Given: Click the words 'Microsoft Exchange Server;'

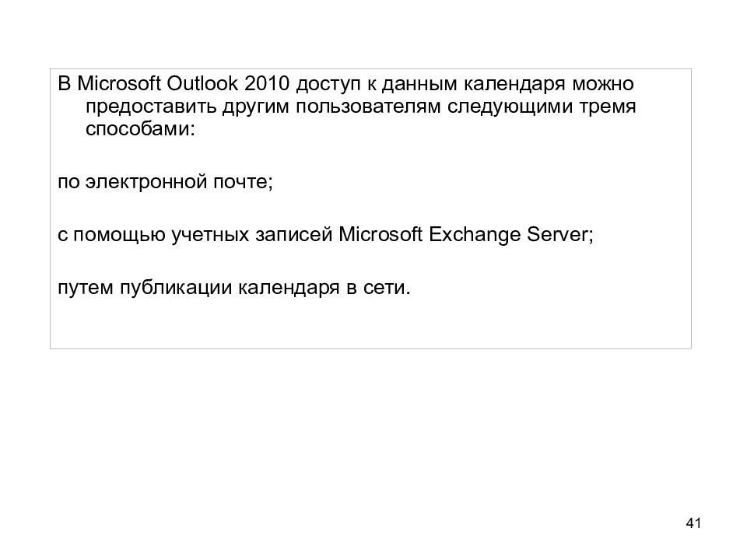Looking at the screenshot, I should coord(466,234).
